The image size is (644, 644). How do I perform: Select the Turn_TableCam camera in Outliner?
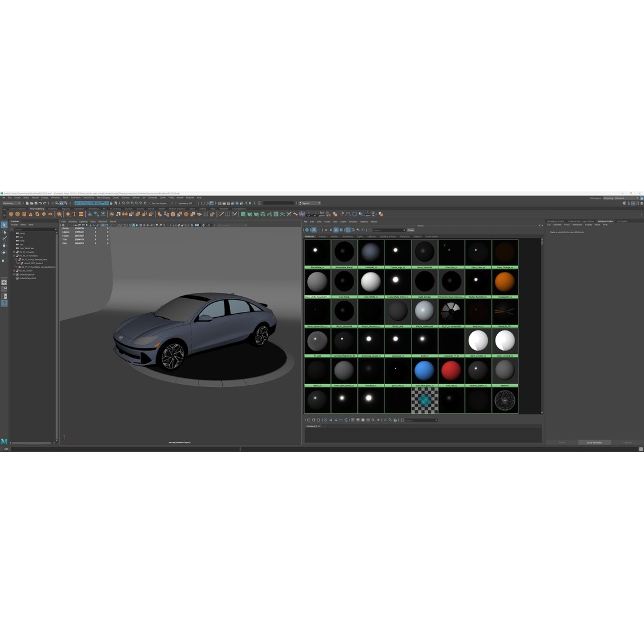[x=27, y=249]
